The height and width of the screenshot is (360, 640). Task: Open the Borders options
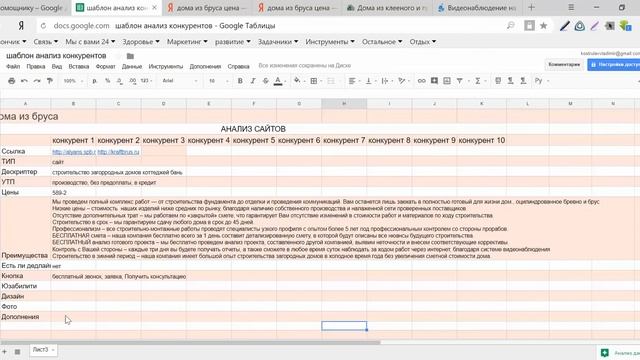314,81
